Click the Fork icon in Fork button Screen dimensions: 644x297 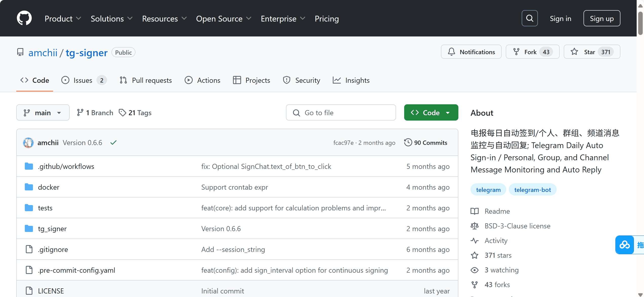[516, 52]
